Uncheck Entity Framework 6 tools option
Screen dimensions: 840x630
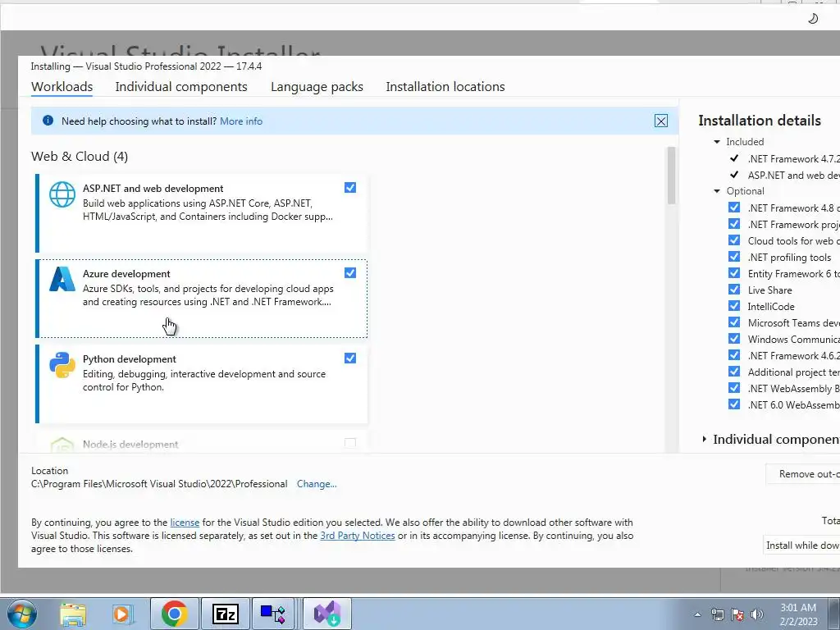pyautogui.click(x=734, y=273)
